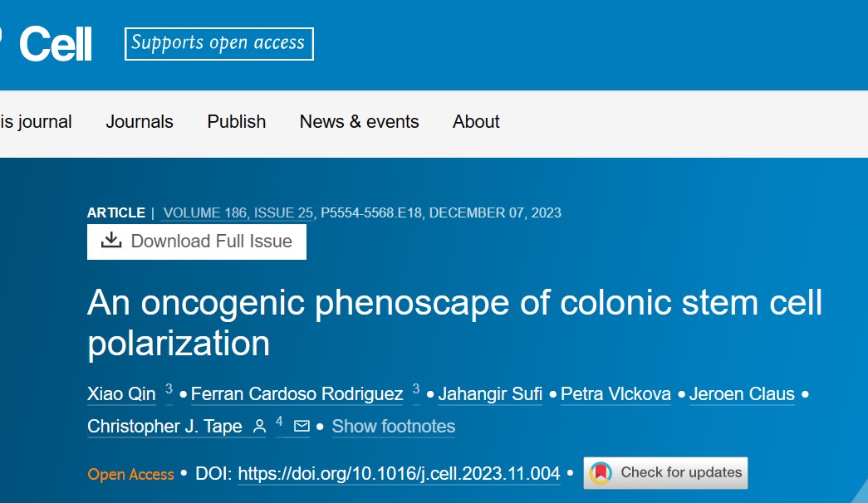The image size is (868, 503).
Task: Open author Jahangir Sufi link
Action: click(490, 394)
